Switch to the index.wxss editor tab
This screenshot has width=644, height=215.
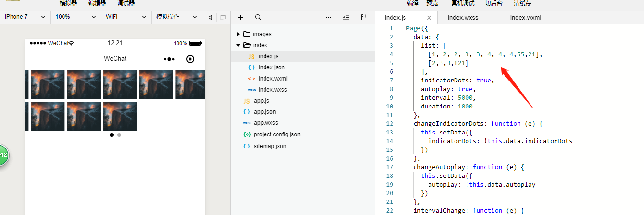tap(463, 18)
